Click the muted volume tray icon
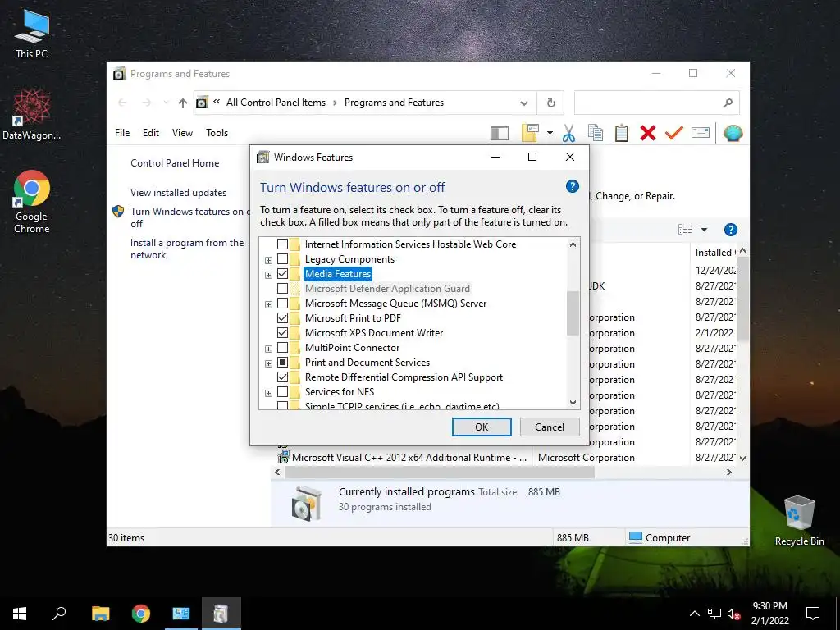Image resolution: width=840 pixels, height=630 pixels. point(733,614)
